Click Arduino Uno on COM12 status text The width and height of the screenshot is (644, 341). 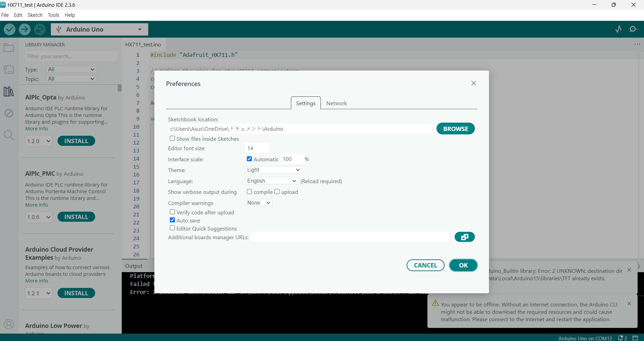(x=585, y=338)
